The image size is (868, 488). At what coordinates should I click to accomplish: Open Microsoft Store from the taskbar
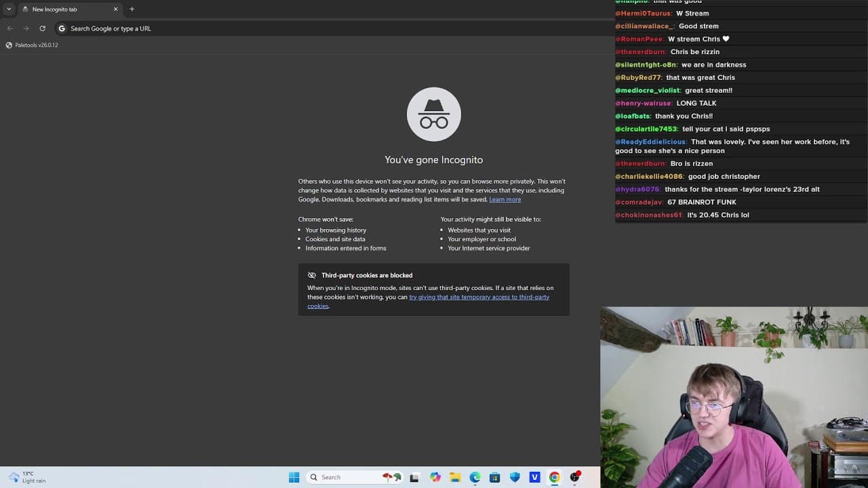(x=495, y=477)
